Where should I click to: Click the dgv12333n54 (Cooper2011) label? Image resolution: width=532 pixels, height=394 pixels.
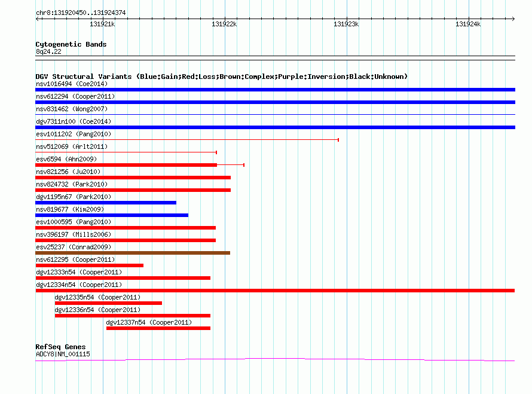pyautogui.click(x=79, y=272)
